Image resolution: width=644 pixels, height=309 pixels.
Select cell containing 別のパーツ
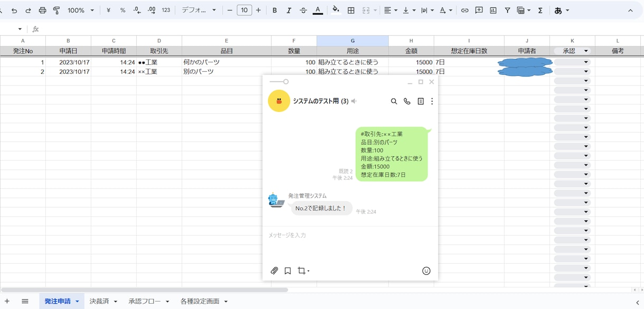[226, 72]
